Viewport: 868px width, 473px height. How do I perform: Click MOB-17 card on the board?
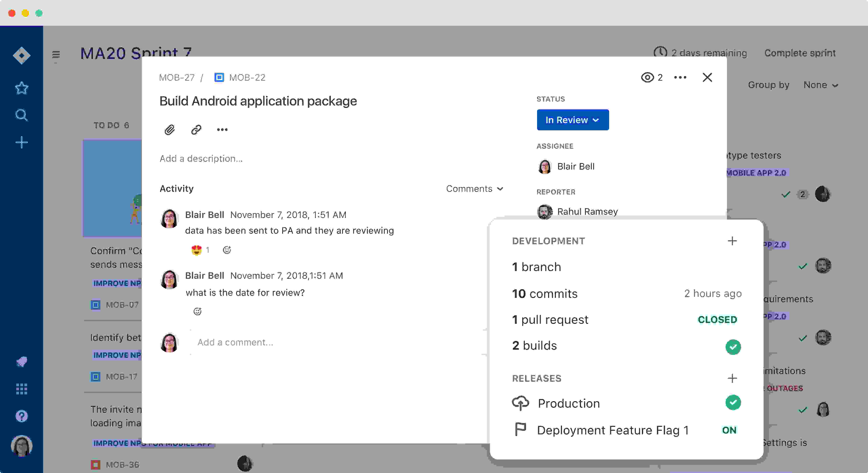click(x=121, y=376)
